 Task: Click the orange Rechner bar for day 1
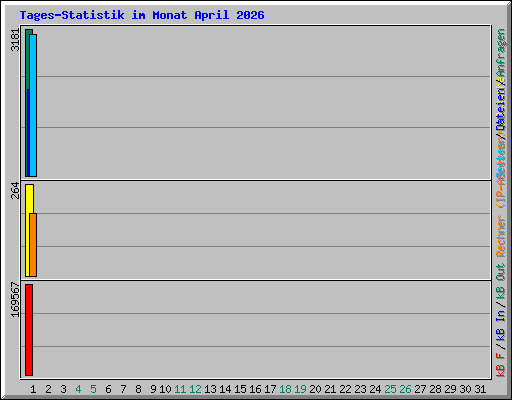pos(33,245)
